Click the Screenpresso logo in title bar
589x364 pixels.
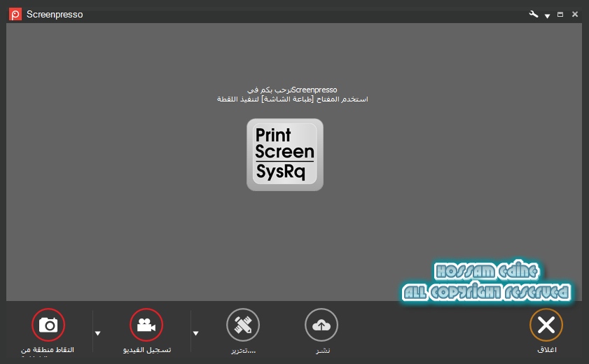tap(15, 14)
